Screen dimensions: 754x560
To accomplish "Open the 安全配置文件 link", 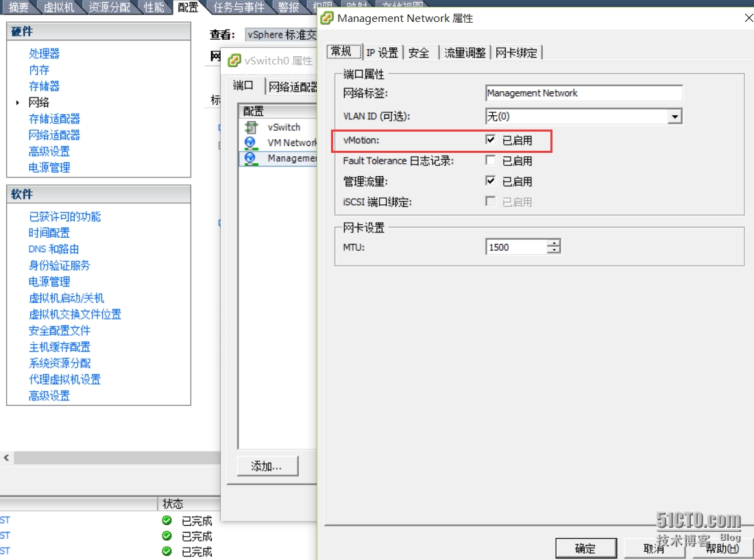I will coord(59,330).
